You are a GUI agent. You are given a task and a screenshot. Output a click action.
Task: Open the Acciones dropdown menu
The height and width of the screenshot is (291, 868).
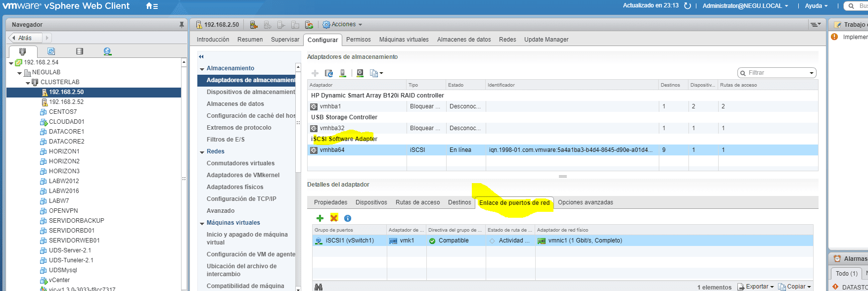pyautogui.click(x=343, y=24)
